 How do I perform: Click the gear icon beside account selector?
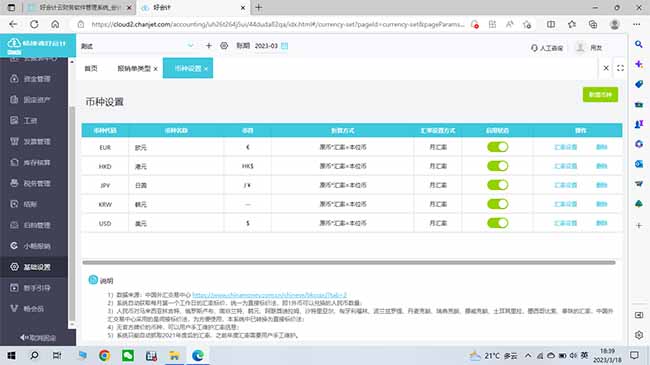tap(224, 46)
